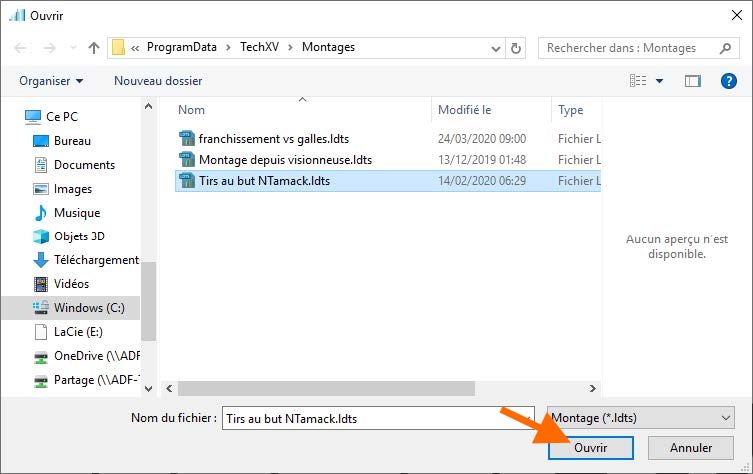
Task: Select the Téléchargements folder in sidebar
Action: [x=96, y=260]
